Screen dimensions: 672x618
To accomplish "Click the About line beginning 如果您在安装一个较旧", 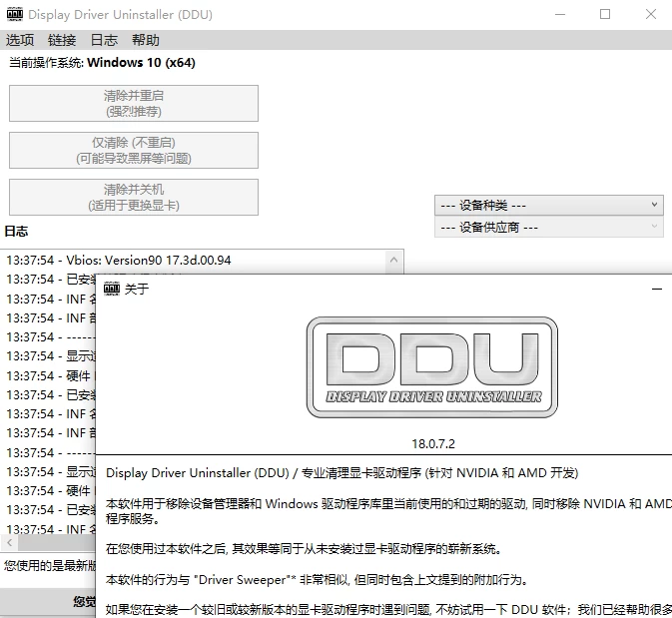I will coord(388,609).
